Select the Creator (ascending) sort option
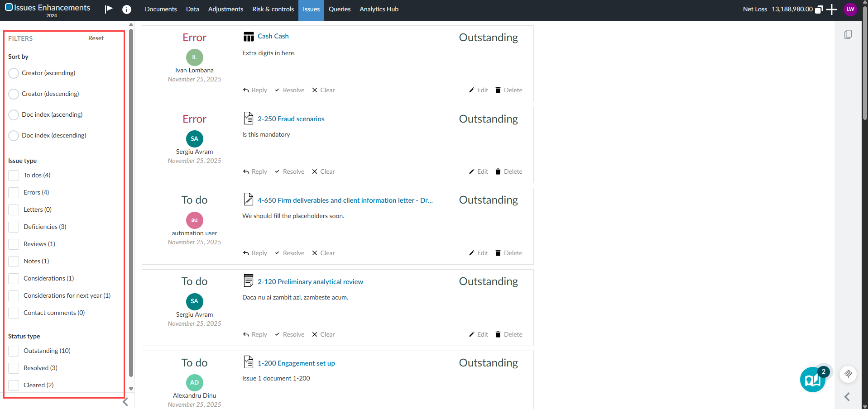 pyautogui.click(x=14, y=73)
